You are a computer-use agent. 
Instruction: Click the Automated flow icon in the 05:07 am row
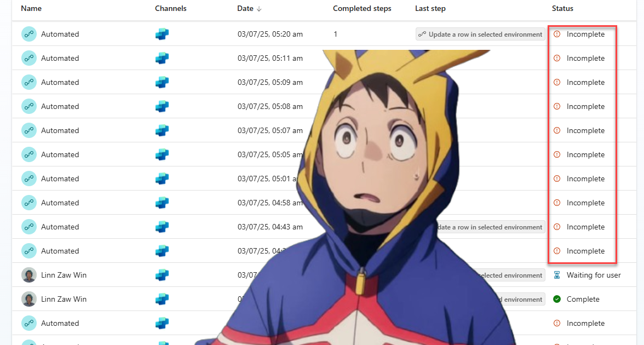[28, 130]
